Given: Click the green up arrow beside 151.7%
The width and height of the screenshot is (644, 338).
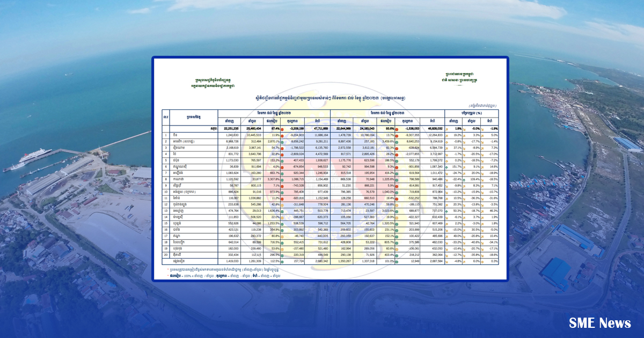Looking at the screenshot, I should (x=447, y=167).
